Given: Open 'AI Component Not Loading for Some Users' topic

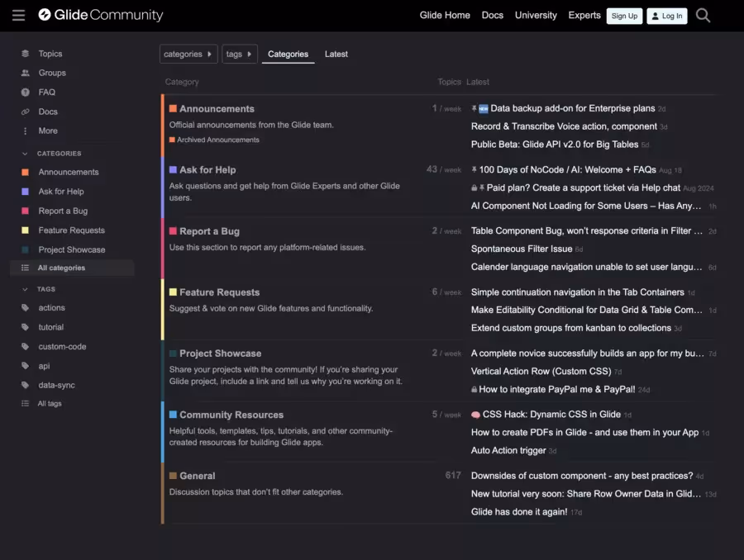Looking at the screenshot, I should [586, 206].
